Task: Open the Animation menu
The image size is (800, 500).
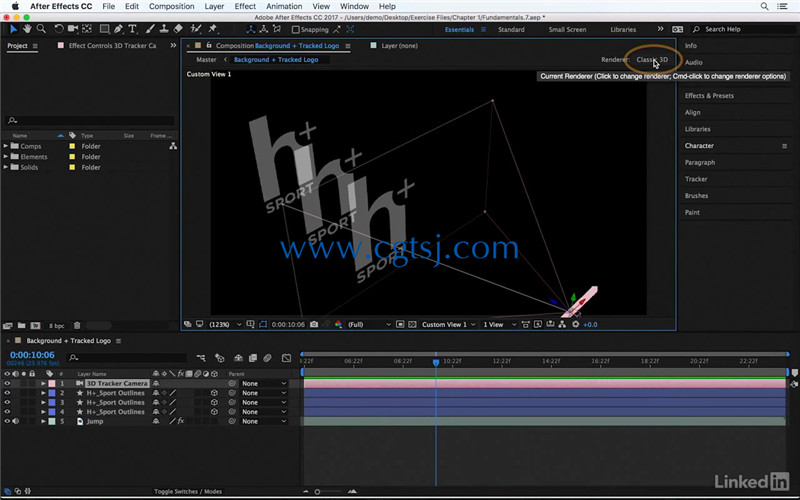Action: 284,6
